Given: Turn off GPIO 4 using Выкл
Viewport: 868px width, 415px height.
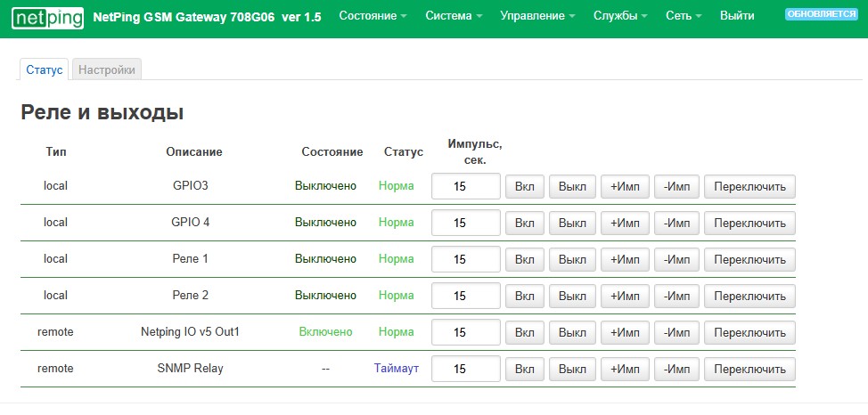Looking at the screenshot, I should (x=572, y=223).
